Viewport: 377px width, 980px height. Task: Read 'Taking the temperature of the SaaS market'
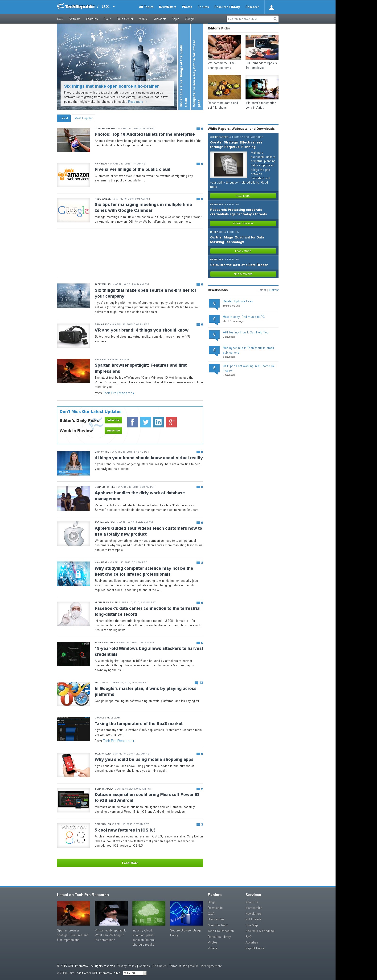pyautogui.click(x=139, y=724)
